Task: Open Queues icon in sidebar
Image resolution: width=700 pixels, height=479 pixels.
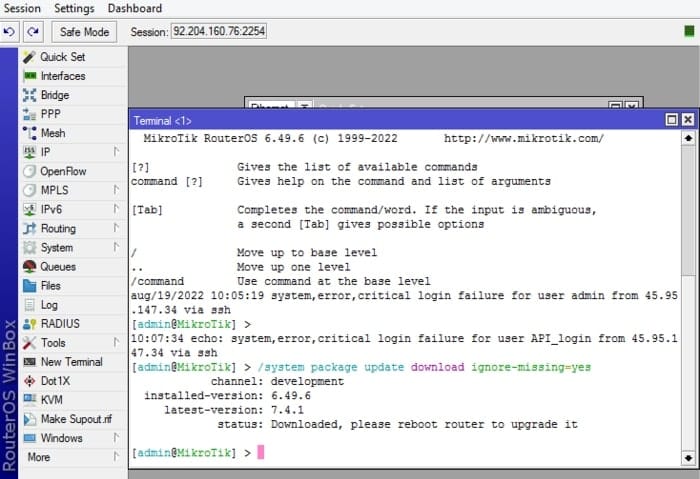Action: coord(29,267)
